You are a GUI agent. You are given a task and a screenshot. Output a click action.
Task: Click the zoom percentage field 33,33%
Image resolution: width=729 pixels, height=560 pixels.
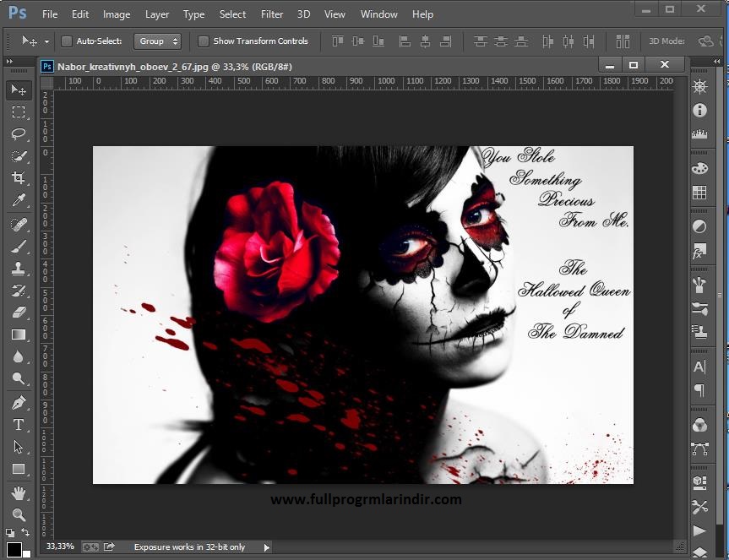pyautogui.click(x=59, y=547)
